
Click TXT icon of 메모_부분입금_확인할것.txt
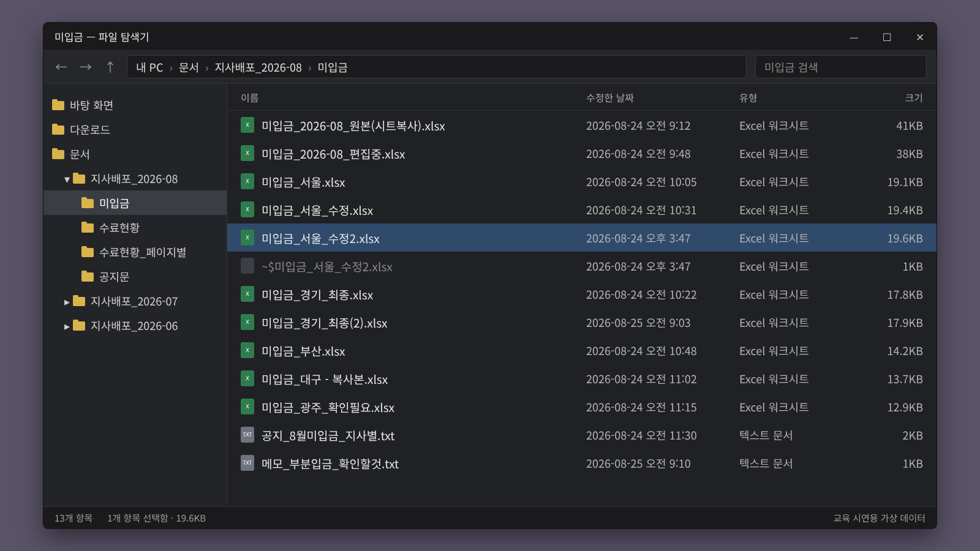coord(247,463)
